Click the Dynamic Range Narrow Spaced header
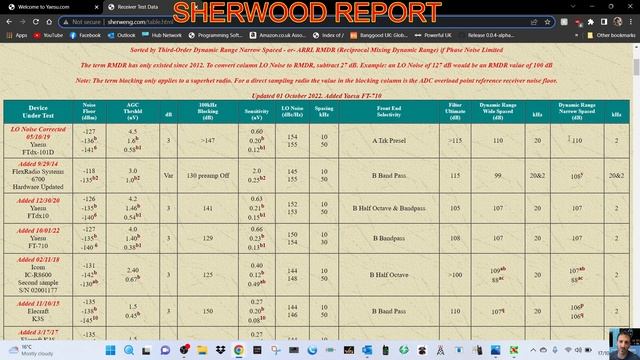This screenshot has height=360, width=640. [577, 112]
